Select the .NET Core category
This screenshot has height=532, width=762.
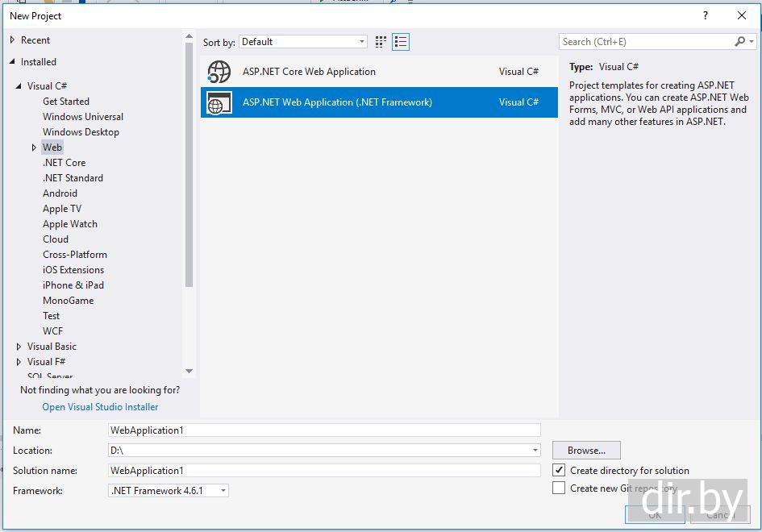tap(64, 163)
